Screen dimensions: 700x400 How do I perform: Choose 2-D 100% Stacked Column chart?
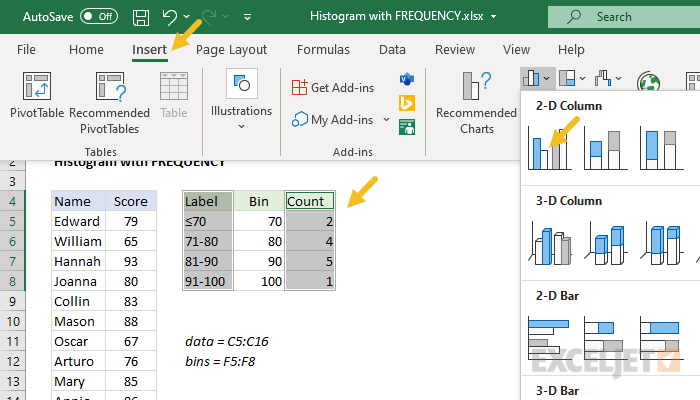point(662,148)
